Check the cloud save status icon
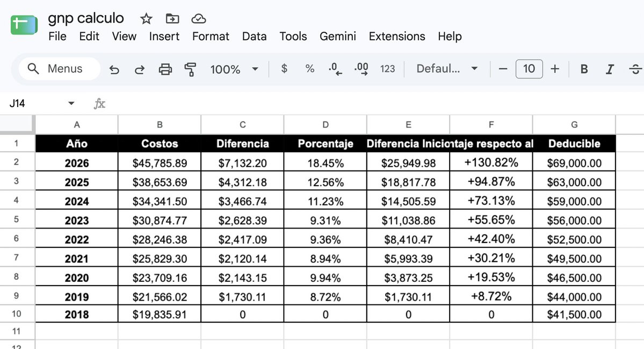This screenshot has height=349, width=644. [x=198, y=18]
